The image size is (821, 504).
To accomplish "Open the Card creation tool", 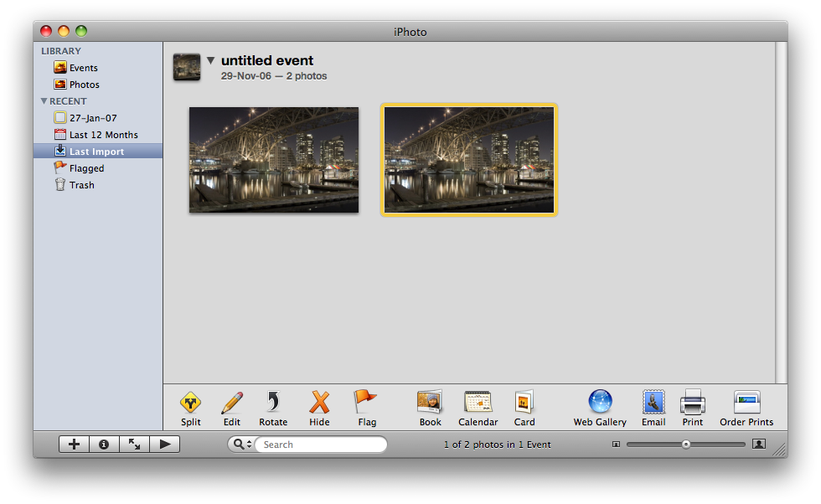I will coord(524,404).
